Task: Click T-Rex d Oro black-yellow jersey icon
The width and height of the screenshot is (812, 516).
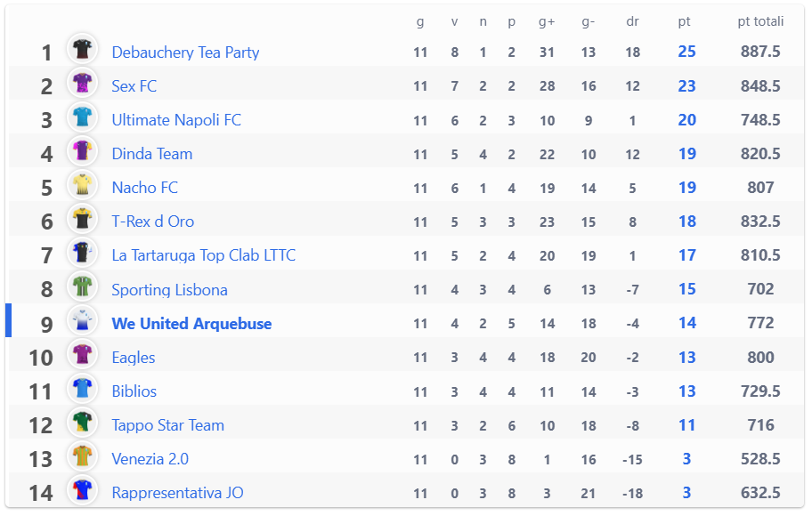Action: (x=82, y=218)
